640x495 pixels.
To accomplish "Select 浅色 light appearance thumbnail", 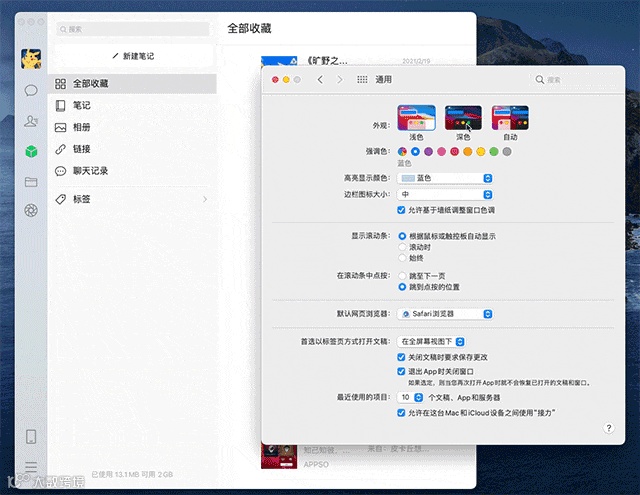I will [x=416, y=118].
